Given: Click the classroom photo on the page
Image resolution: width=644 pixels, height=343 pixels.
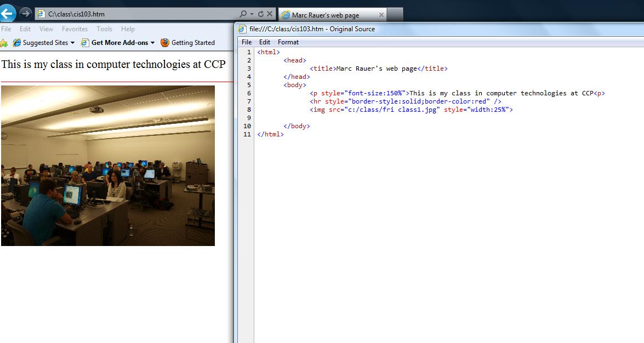Looking at the screenshot, I should tap(108, 165).
